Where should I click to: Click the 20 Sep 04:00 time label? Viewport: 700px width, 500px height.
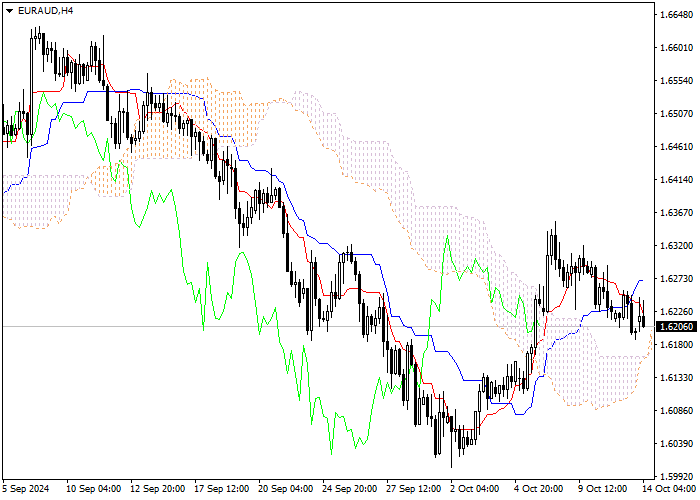[286, 489]
